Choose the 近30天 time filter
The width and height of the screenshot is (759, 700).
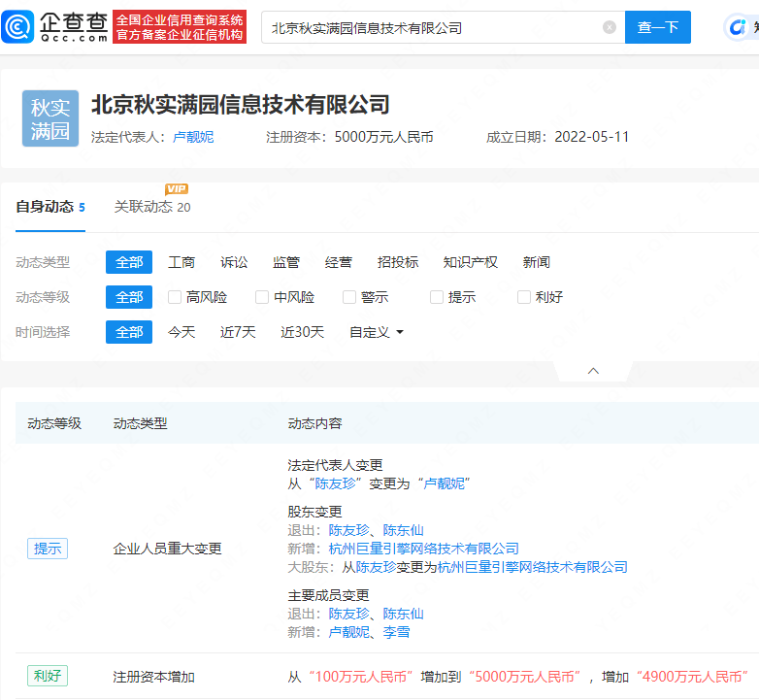(303, 332)
